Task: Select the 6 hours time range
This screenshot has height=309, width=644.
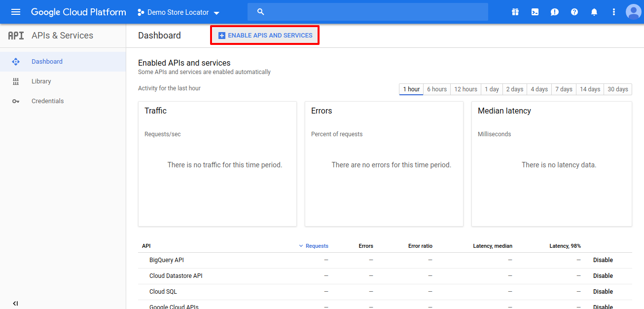Action: (436, 89)
